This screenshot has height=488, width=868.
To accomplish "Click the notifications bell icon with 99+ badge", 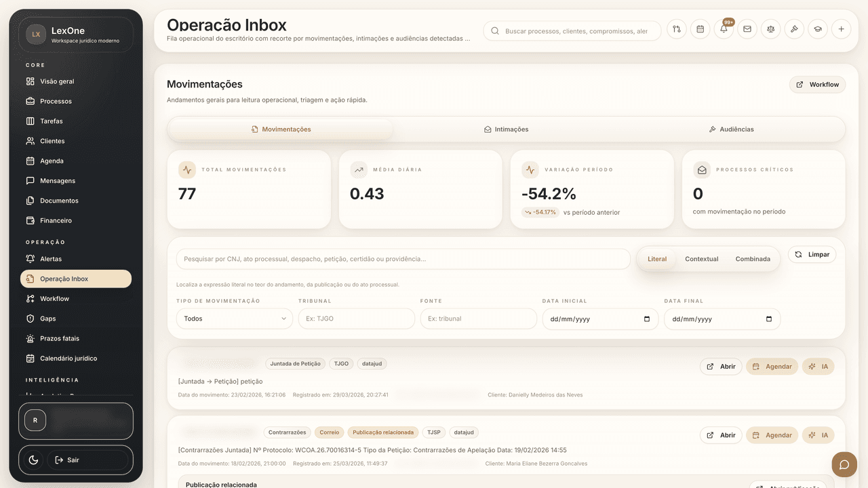I will tap(724, 30).
